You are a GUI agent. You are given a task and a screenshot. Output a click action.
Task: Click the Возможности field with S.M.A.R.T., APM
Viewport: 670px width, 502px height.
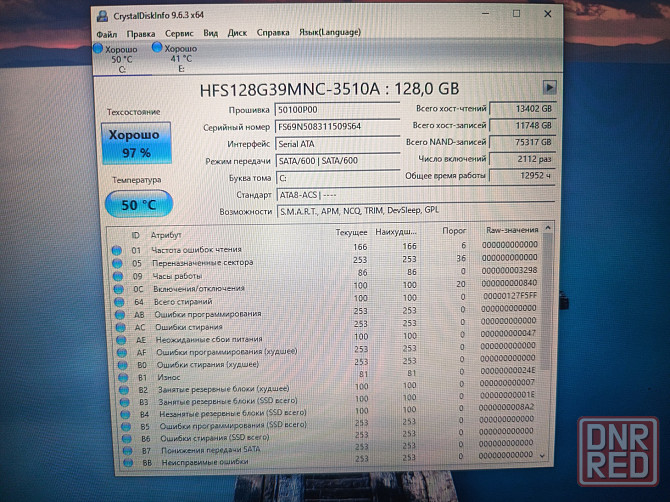pos(416,210)
